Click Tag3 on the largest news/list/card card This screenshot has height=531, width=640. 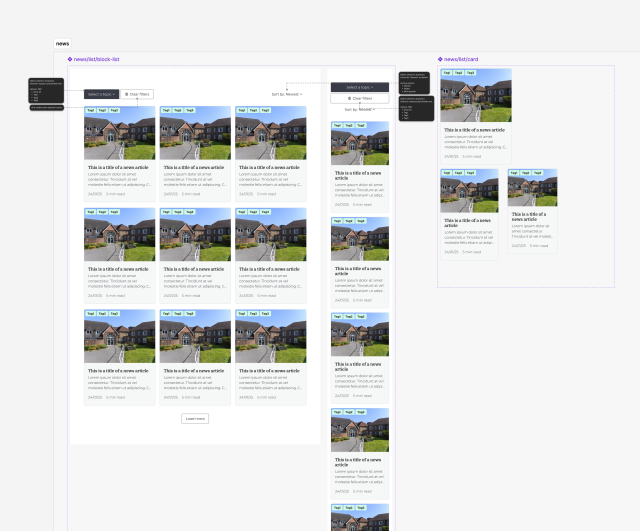[x=471, y=73]
